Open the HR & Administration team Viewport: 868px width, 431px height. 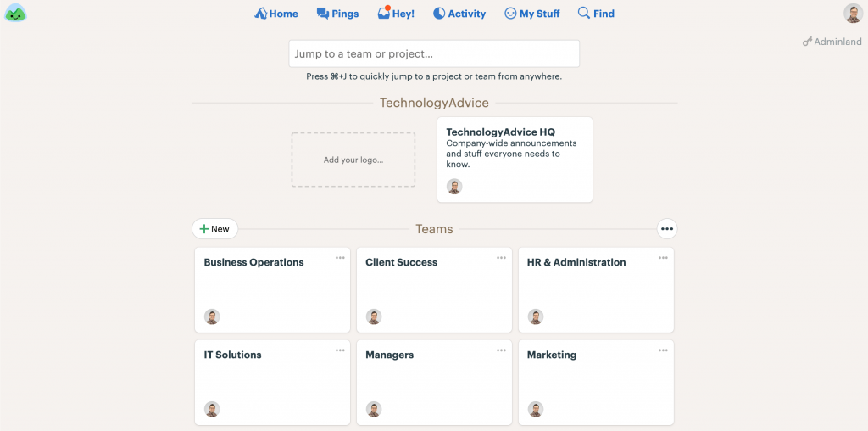pyautogui.click(x=596, y=289)
